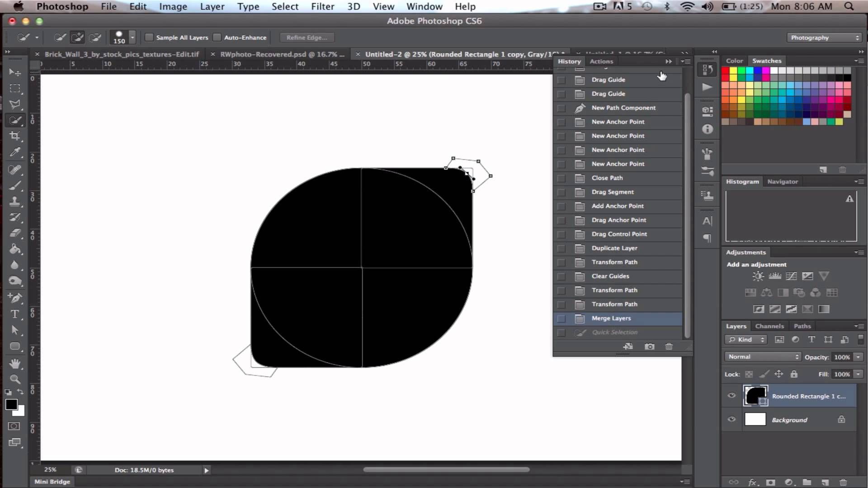The image size is (868, 488).
Task: Pick the Eyedropper tool
Action: 15,152
